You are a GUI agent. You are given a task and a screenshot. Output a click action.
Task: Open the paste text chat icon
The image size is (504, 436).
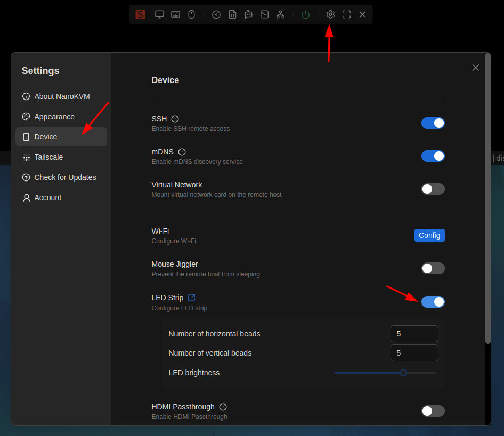(248, 14)
